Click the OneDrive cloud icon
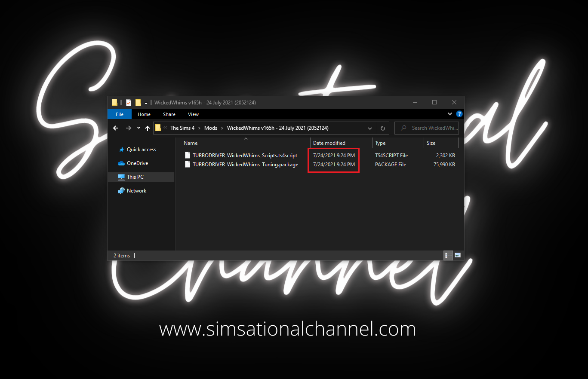The height and width of the screenshot is (379, 588). pyautogui.click(x=121, y=163)
